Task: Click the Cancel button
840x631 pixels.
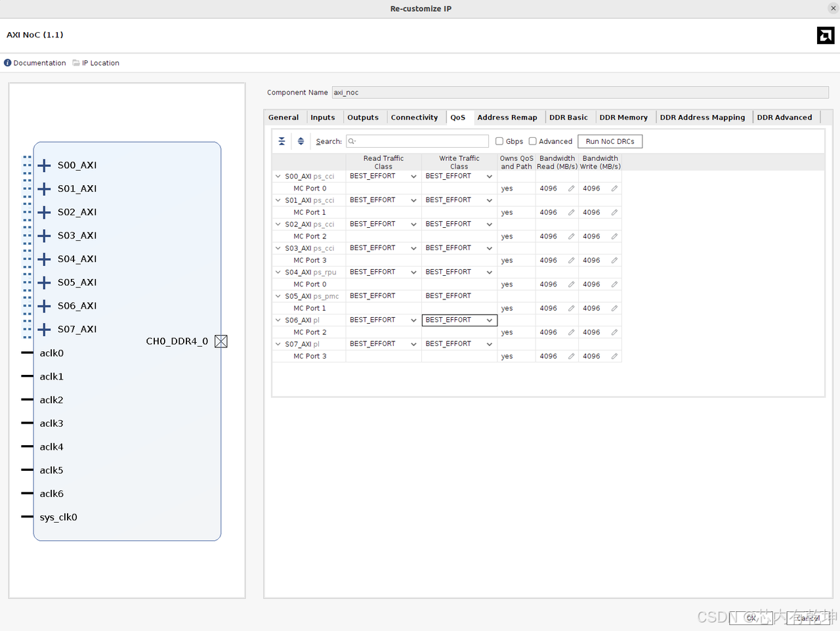Action: (808, 618)
